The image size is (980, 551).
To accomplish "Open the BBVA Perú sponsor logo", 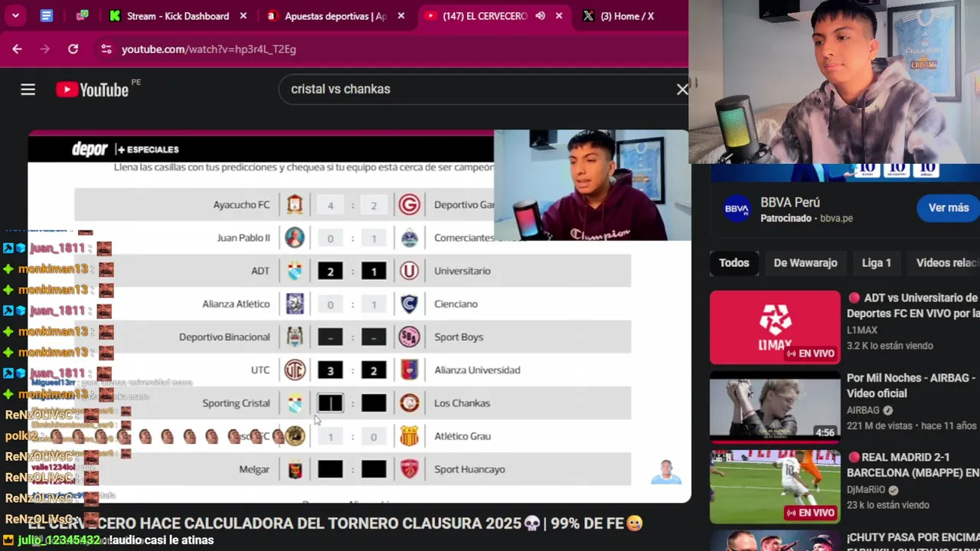I will [737, 209].
